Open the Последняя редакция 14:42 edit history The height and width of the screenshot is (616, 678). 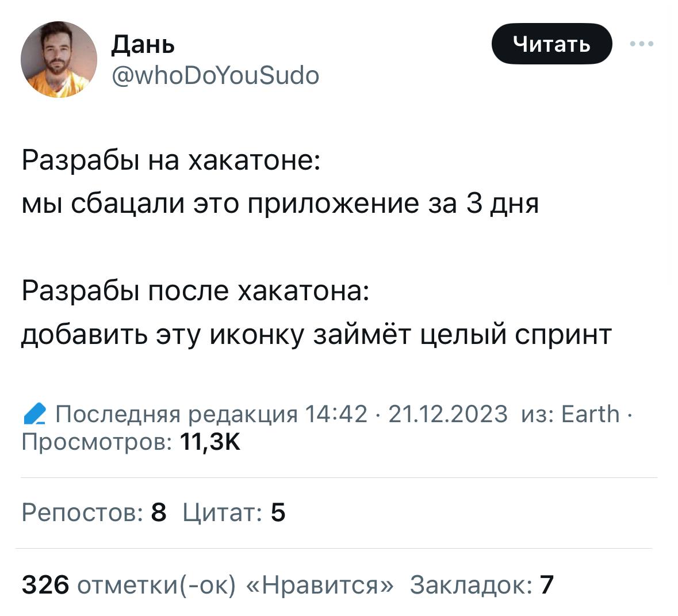211,414
